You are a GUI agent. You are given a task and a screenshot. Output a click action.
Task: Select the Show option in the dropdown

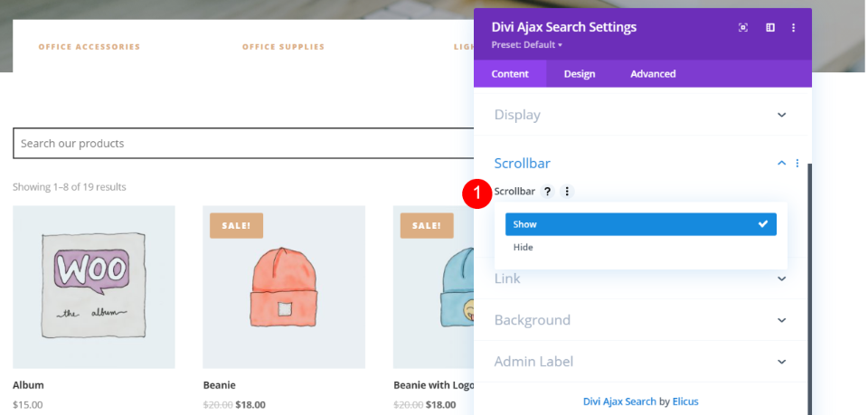tap(640, 224)
